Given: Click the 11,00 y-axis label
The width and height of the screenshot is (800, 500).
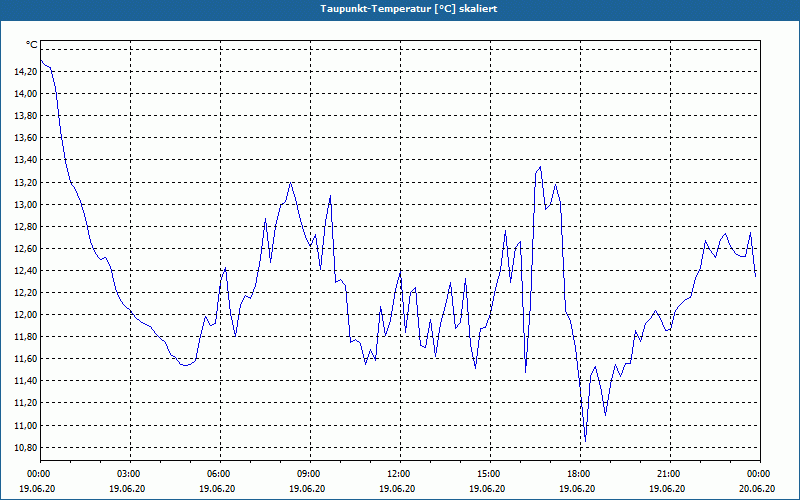Looking at the screenshot, I should point(26,426).
